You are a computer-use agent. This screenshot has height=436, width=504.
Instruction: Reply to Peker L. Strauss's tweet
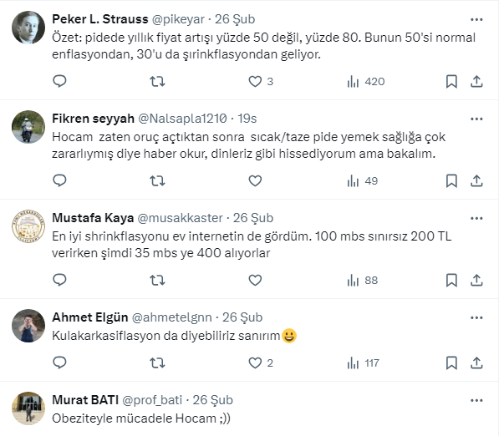click(59, 81)
